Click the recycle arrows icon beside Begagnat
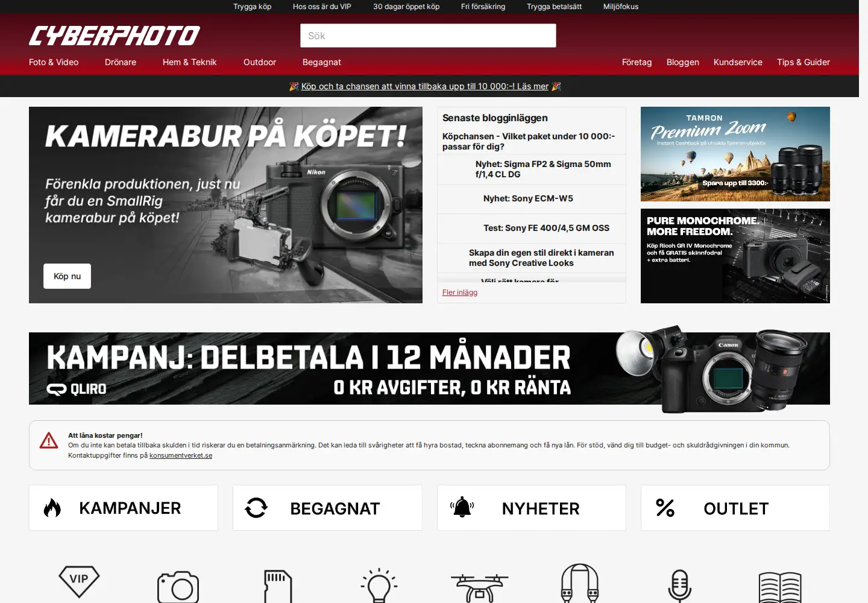868x603 pixels. point(256,508)
